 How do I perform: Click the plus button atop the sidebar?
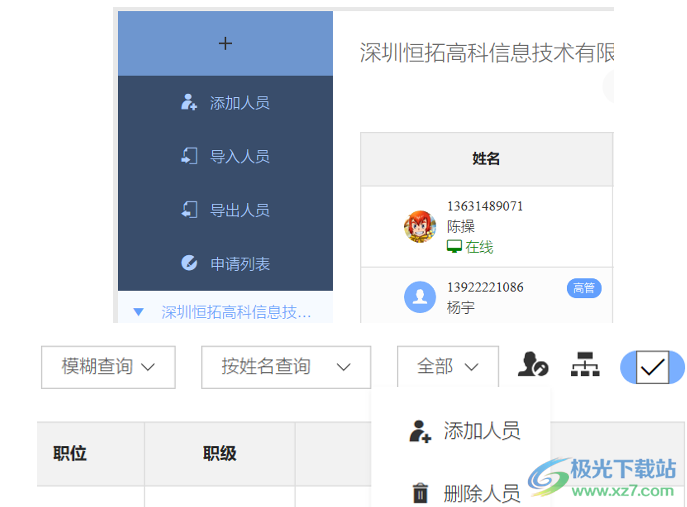[225, 43]
